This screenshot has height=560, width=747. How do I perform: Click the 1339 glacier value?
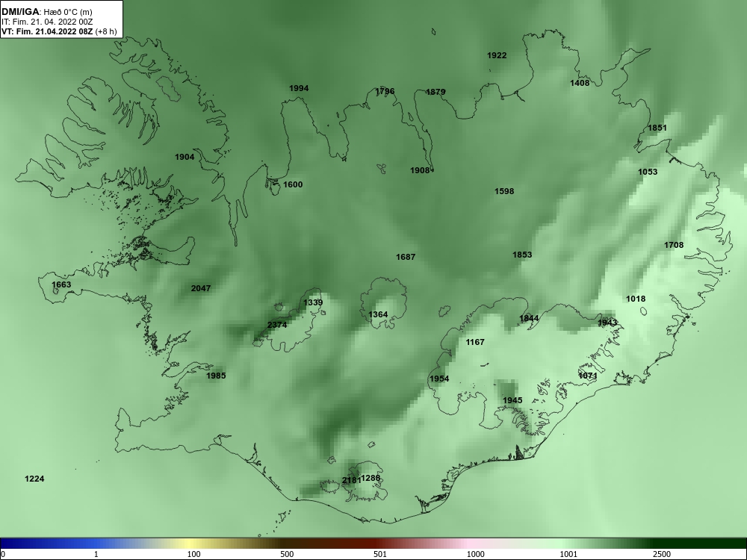(313, 302)
